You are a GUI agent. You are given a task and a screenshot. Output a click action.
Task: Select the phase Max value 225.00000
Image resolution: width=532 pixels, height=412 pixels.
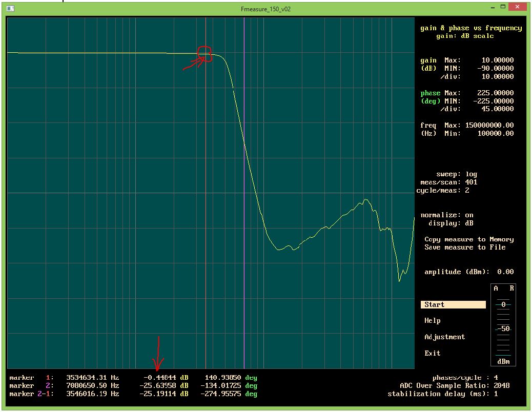[x=495, y=93]
